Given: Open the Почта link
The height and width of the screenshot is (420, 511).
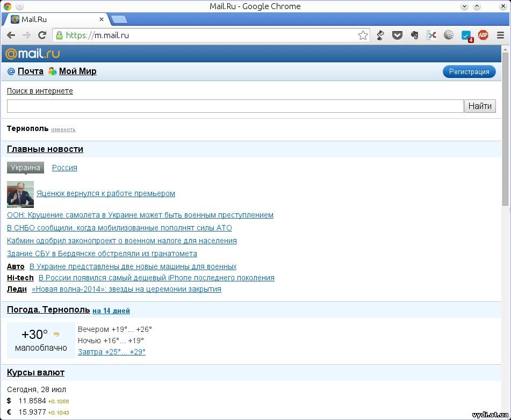Looking at the screenshot, I should pos(31,71).
